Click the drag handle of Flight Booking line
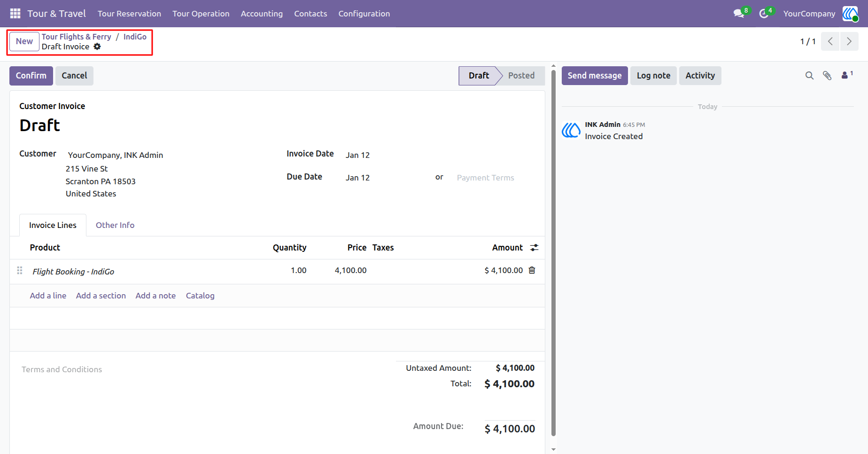868x454 pixels. (x=20, y=270)
